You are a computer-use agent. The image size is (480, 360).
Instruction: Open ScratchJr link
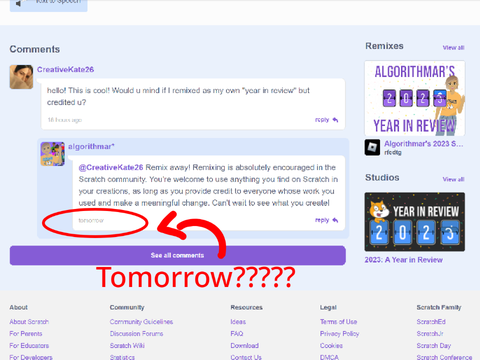[x=430, y=334]
